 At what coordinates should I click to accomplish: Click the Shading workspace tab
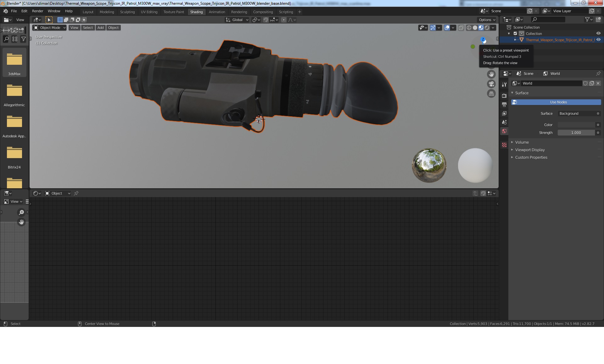[x=196, y=12]
